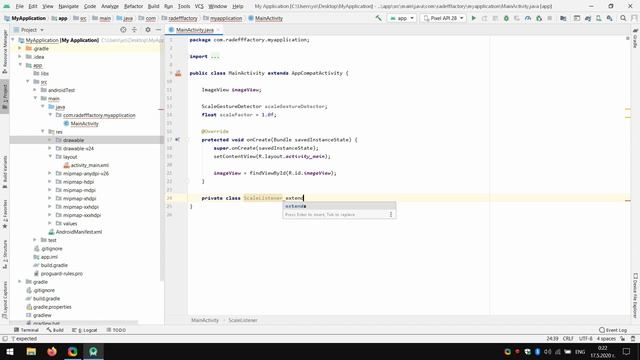Image resolution: width=640 pixels, height=360 pixels.
Task: Open File Explorer from taskbar
Action: pyautogui.click(x=31, y=351)
